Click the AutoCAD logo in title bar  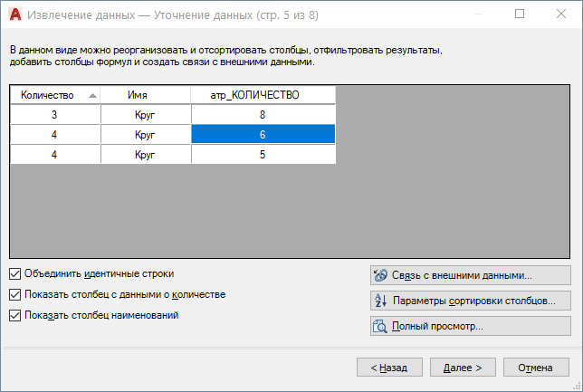15,14
